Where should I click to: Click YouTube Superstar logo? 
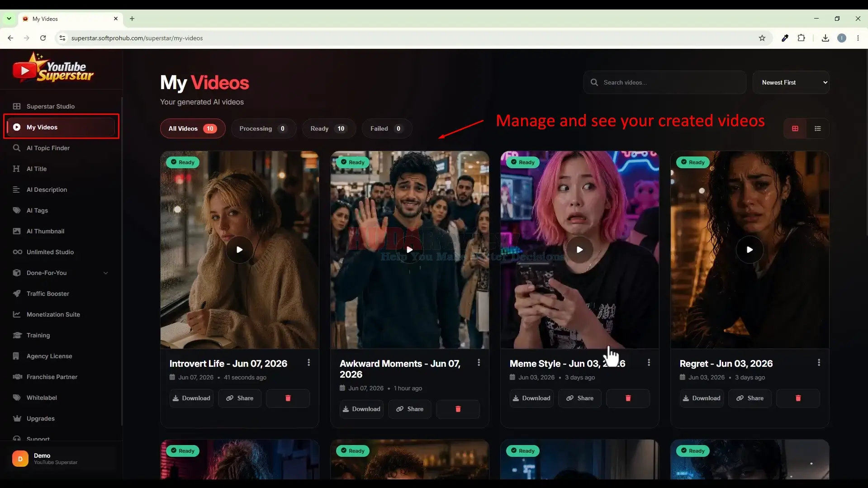click(53, 68)
